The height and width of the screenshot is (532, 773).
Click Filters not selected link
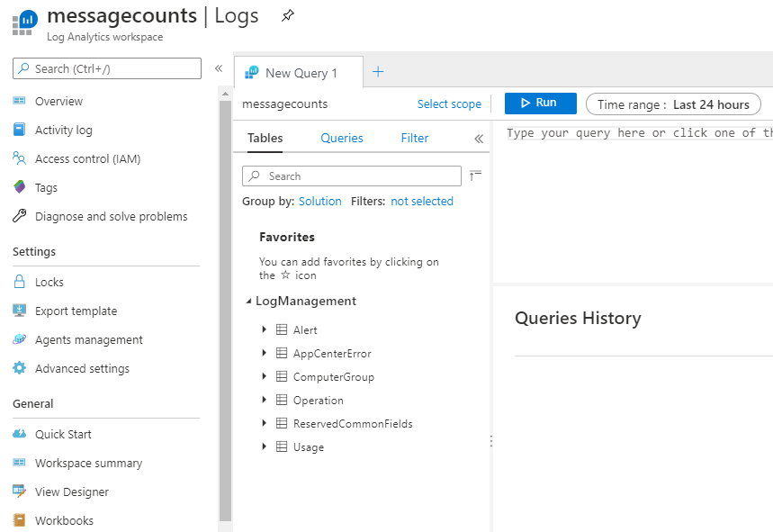coord(422,201)
